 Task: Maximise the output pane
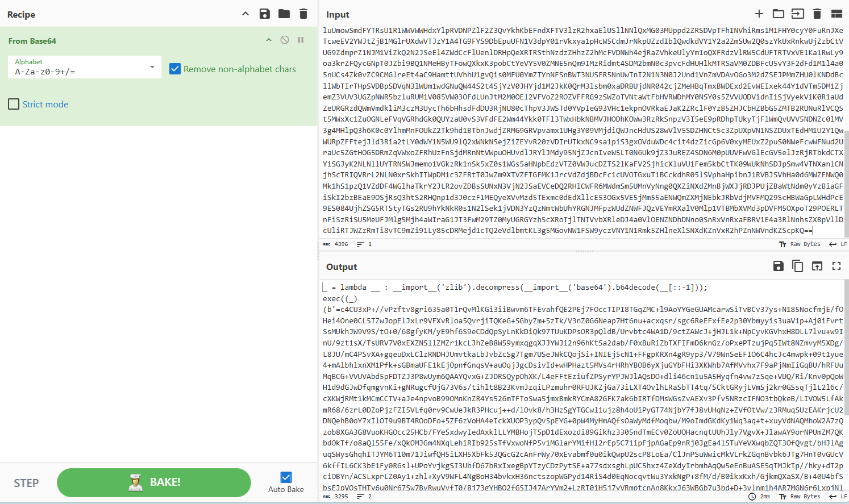(836, 266)
